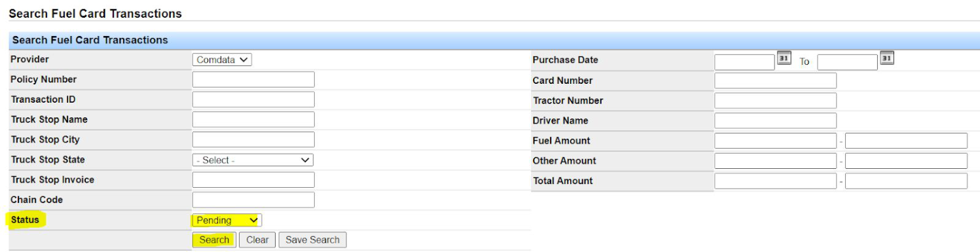Screen dimensions: 980x252
Task: Focus the Transaction ID input field
Action: [253, 99]
